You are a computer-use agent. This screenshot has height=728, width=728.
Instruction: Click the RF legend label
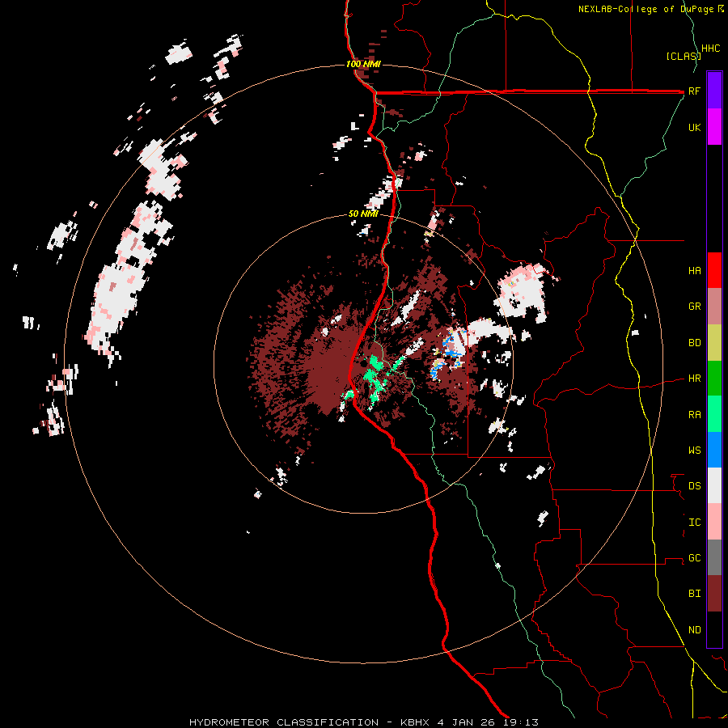(694, 91)
